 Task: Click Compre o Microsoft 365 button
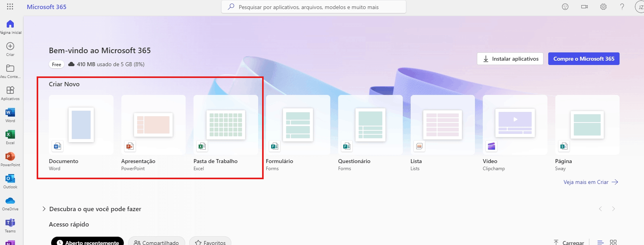[x=584, y=59]
